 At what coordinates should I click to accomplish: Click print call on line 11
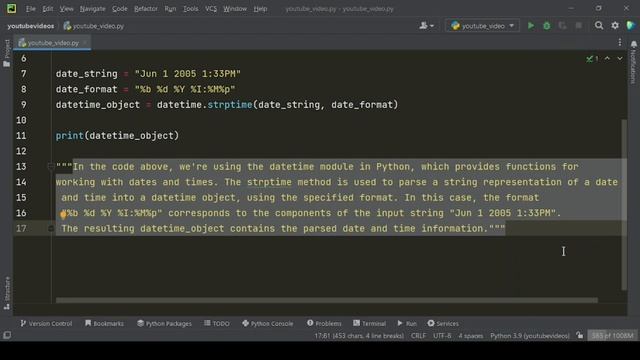tap(69, 136)
